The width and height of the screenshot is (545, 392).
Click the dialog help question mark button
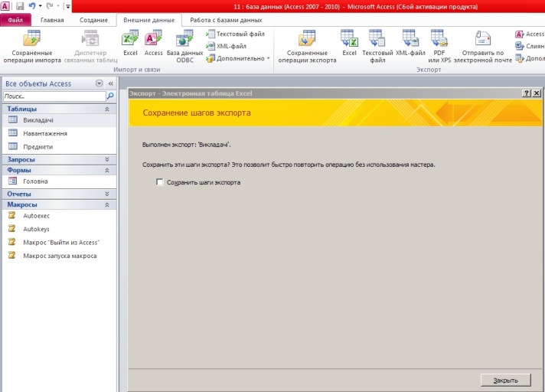(527, 93)
